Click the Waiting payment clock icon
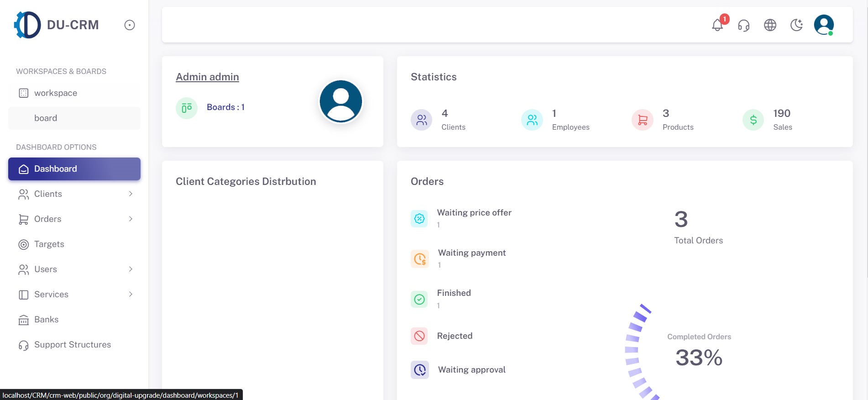The image size is (868, 400). (420, 259)
